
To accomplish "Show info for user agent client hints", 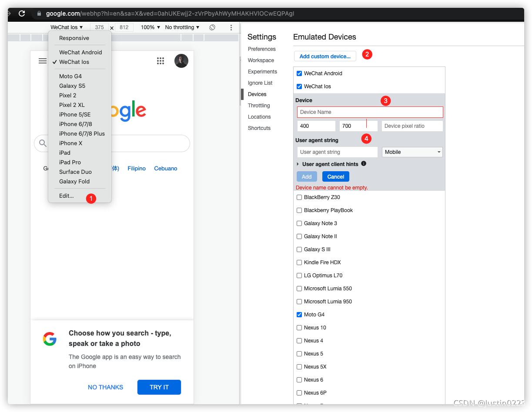I will pos(364,164).
